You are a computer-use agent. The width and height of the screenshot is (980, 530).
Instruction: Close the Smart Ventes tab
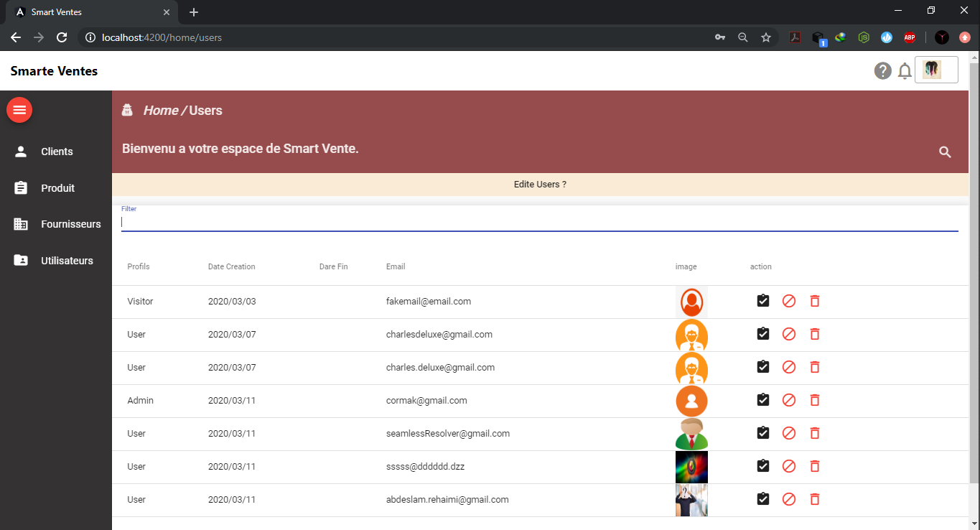(x=167, y=12)
